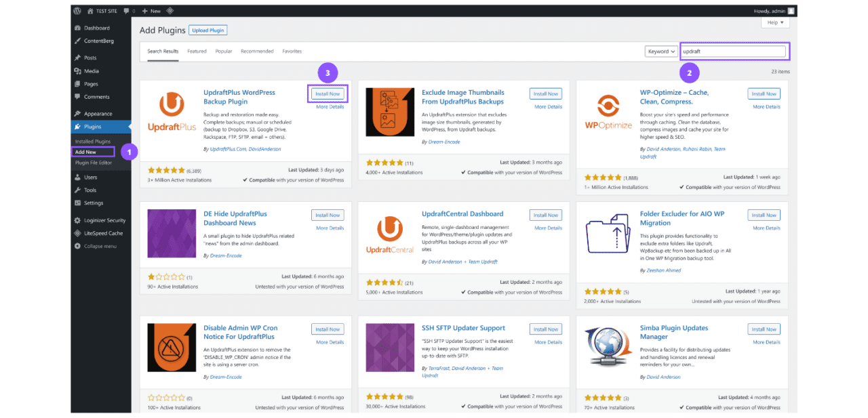Select Plugins menu in sidebar

pos(101,127)
